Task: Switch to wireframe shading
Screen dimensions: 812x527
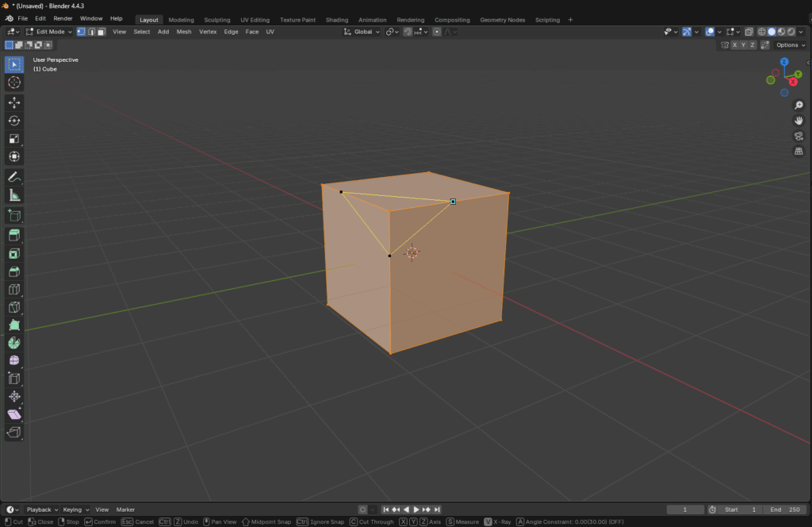Action: click(x=762, y=32)
